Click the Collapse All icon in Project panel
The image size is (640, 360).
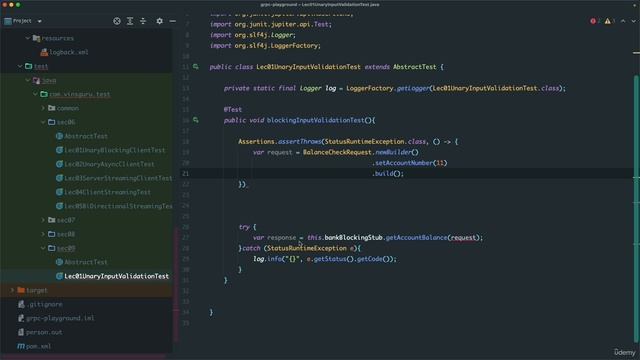coord(143,21)
